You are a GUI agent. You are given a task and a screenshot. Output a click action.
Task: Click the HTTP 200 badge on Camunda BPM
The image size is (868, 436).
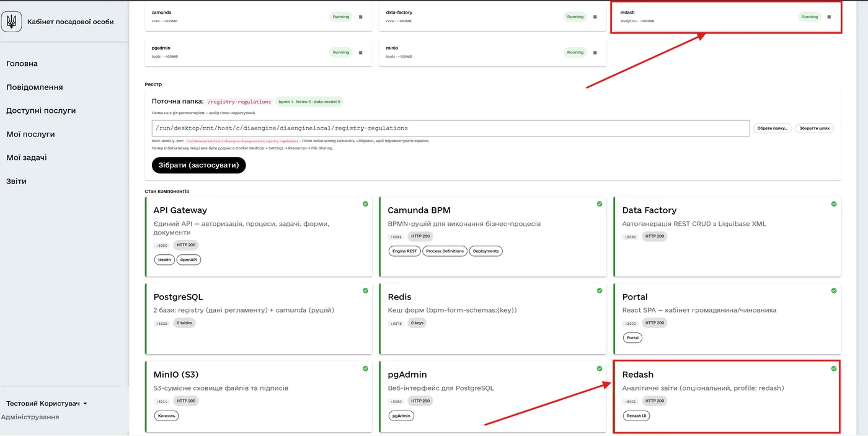[420, 236]
